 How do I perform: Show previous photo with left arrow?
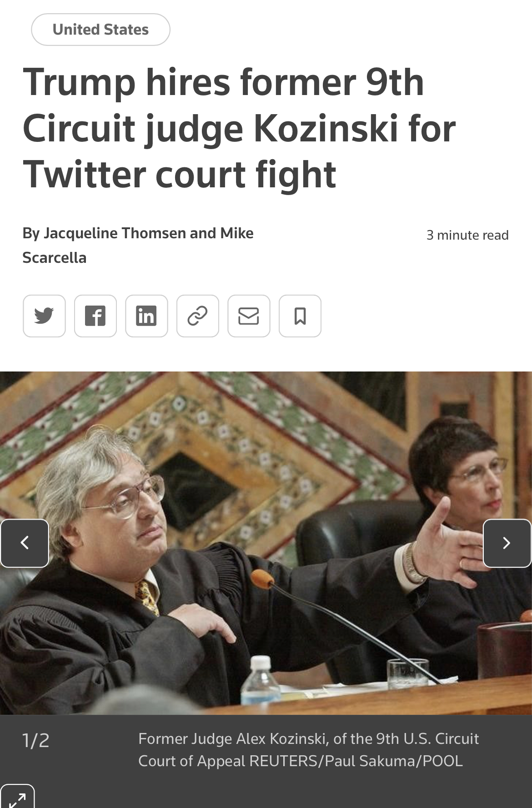tap(25, 543)
